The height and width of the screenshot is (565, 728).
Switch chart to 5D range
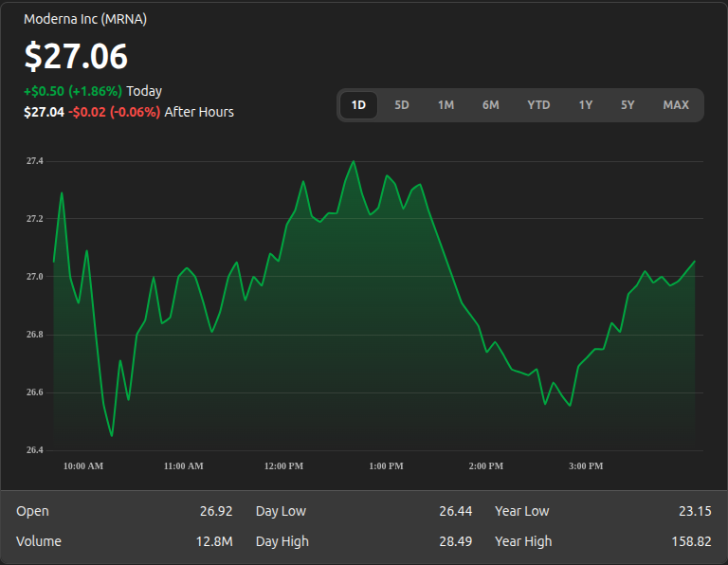click(402, 105)
